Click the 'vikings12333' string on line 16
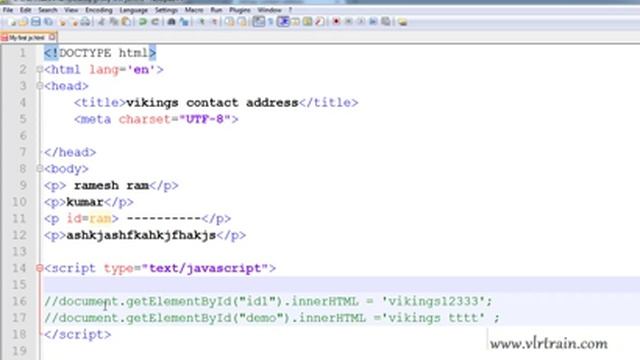 pyautogui.click(x=433, y=301)
